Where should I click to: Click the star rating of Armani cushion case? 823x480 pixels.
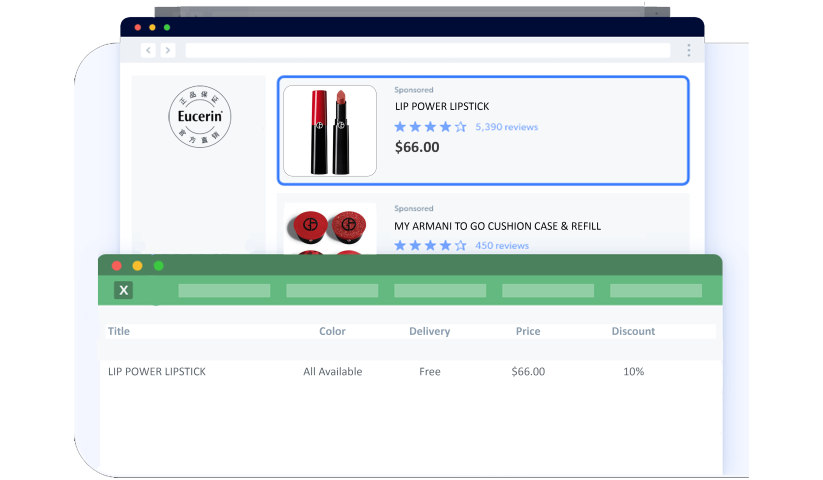click(x=430, y=246)
